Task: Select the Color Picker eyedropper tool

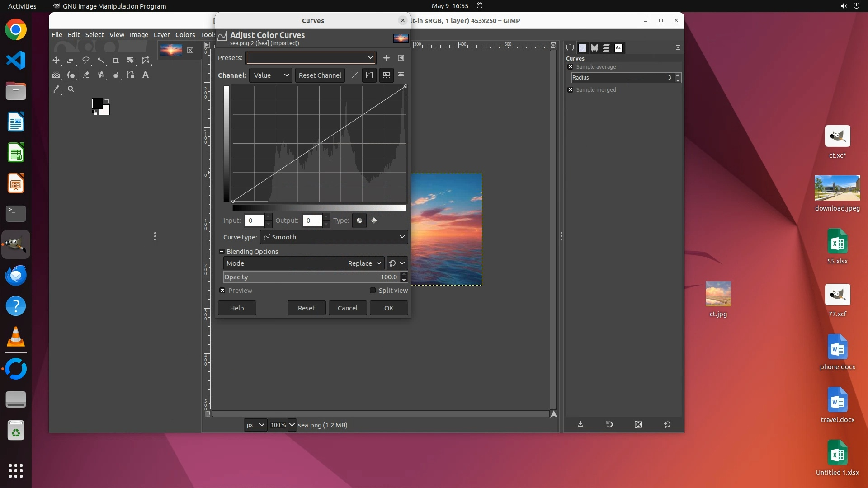Action: click(x=56, y=89)
